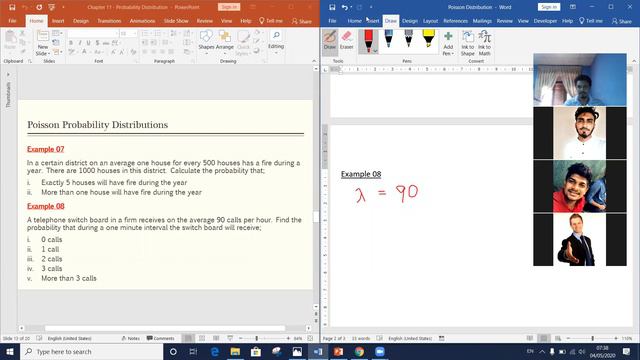
Task: Expand the Thumbnails pane in PowerPoint
Action: 8,75
